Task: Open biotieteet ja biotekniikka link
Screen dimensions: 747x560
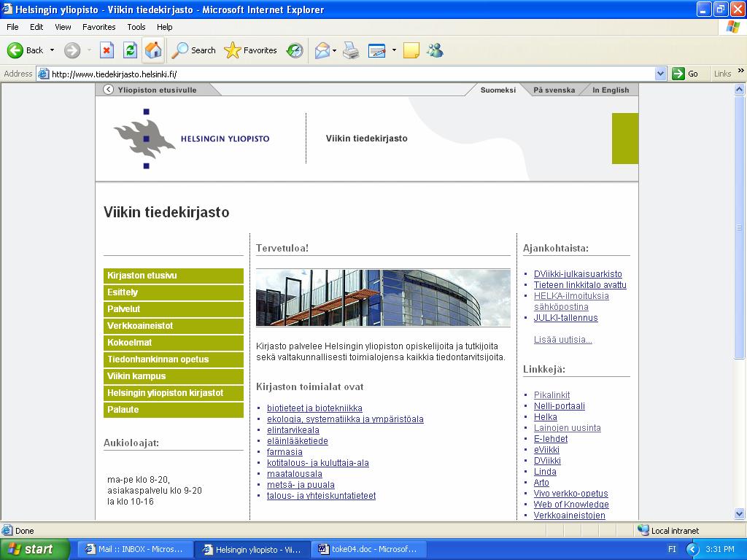Action: [x=314, y=408]
